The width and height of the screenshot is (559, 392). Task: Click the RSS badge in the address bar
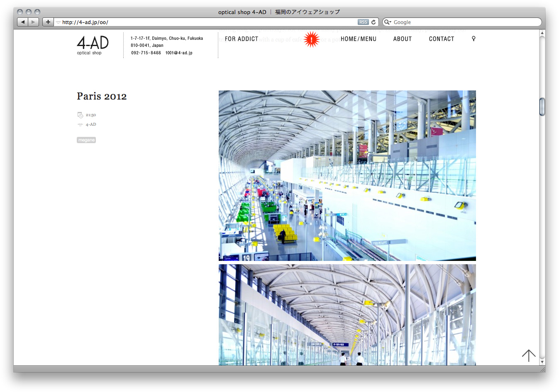click(x=363, y=22)
